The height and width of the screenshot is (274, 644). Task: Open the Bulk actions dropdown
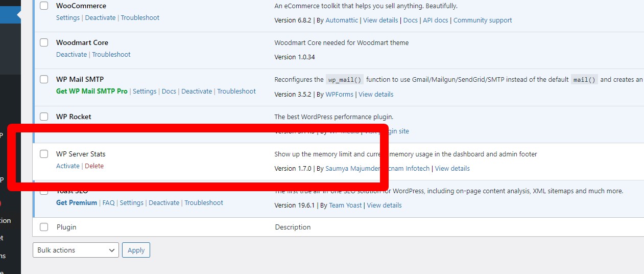76,250
